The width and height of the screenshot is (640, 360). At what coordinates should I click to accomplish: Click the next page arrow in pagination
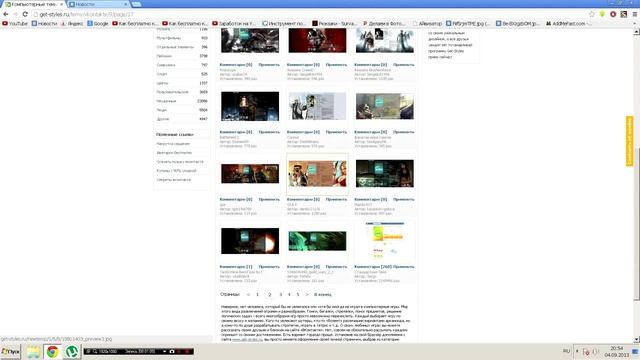[307, 294]
